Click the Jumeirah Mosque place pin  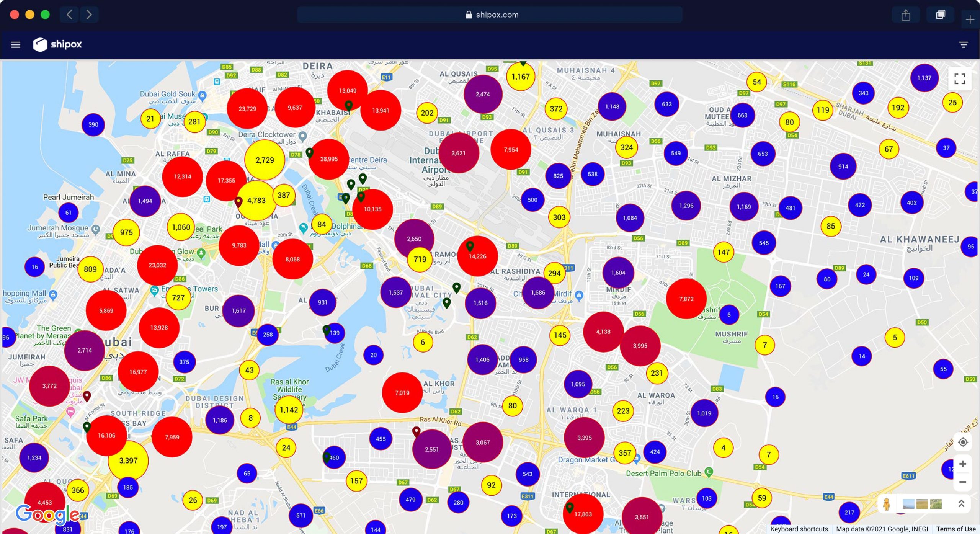96,229
